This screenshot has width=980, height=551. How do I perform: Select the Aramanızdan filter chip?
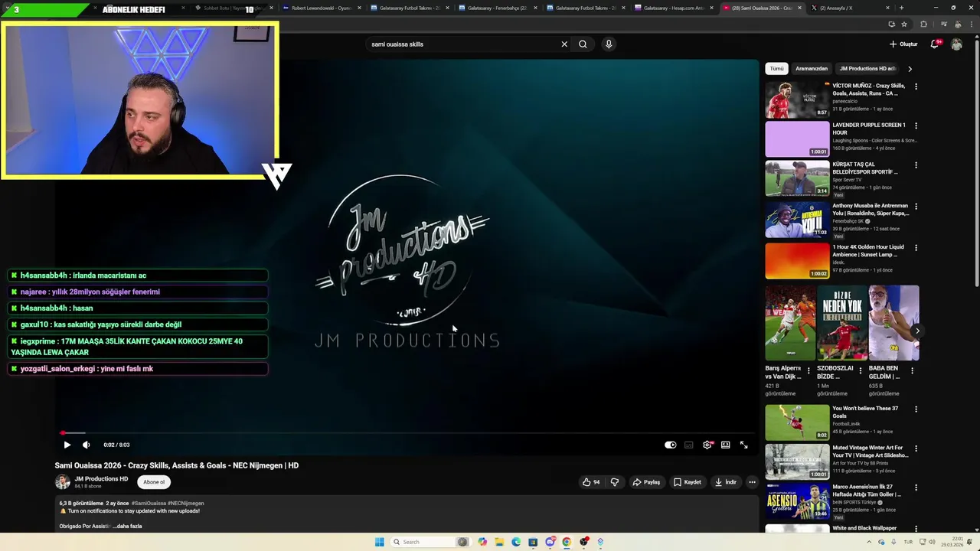(x=812, y=69)
